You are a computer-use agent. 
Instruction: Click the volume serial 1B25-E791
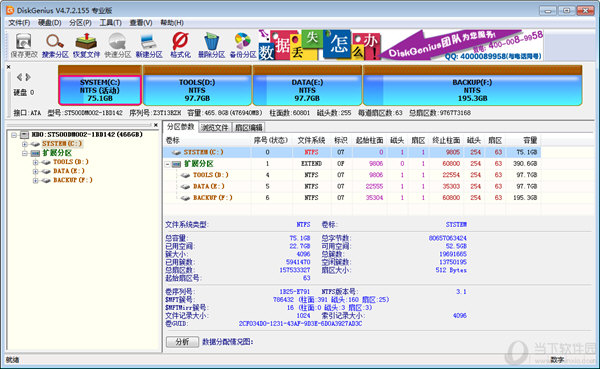pyautogui.click(x=295, y=292)
